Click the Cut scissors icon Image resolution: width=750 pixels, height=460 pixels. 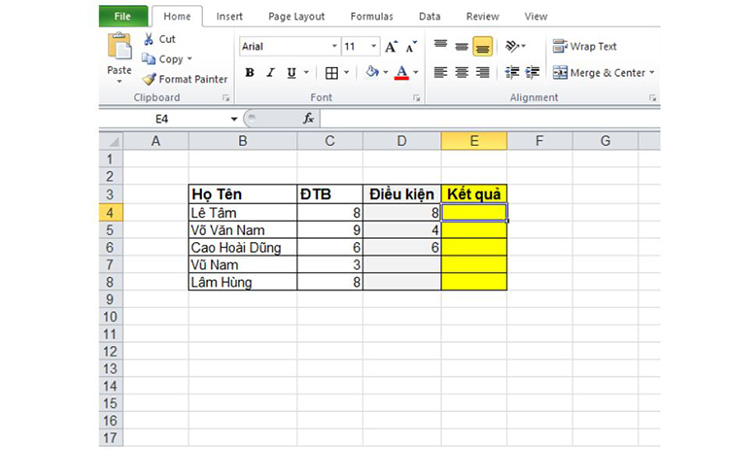pyautogui.click(x=149, y=39)
